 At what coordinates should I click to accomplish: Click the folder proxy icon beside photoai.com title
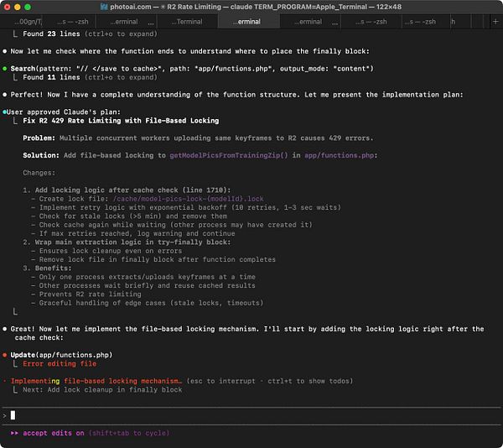(x=104, y=7)
